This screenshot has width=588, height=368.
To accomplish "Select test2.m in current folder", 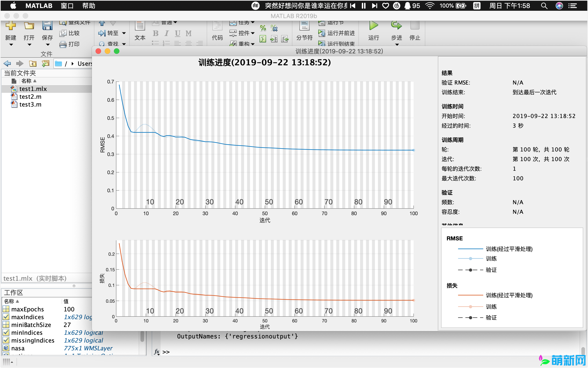I will [30, 97].
